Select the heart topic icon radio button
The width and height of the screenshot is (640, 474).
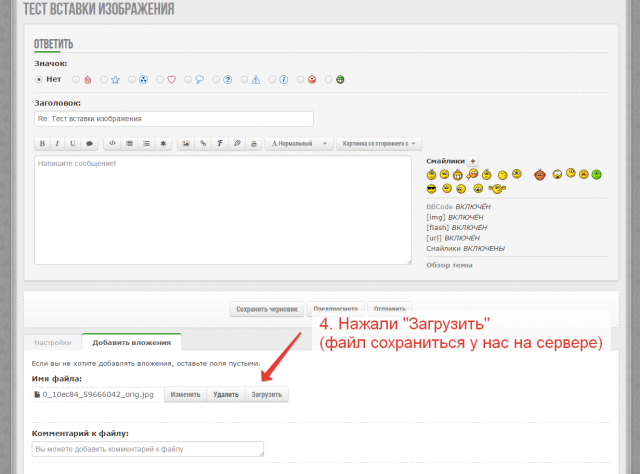click(x=161, y=79)
